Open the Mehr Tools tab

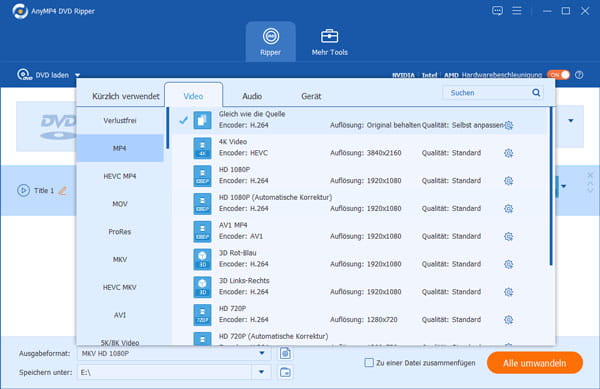pos(329,42)
